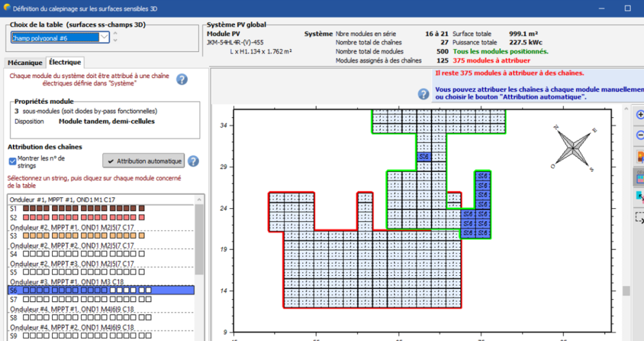644x341 pixels.
Task: Click the module colours toolbar toggle
Action: [639, 177]
